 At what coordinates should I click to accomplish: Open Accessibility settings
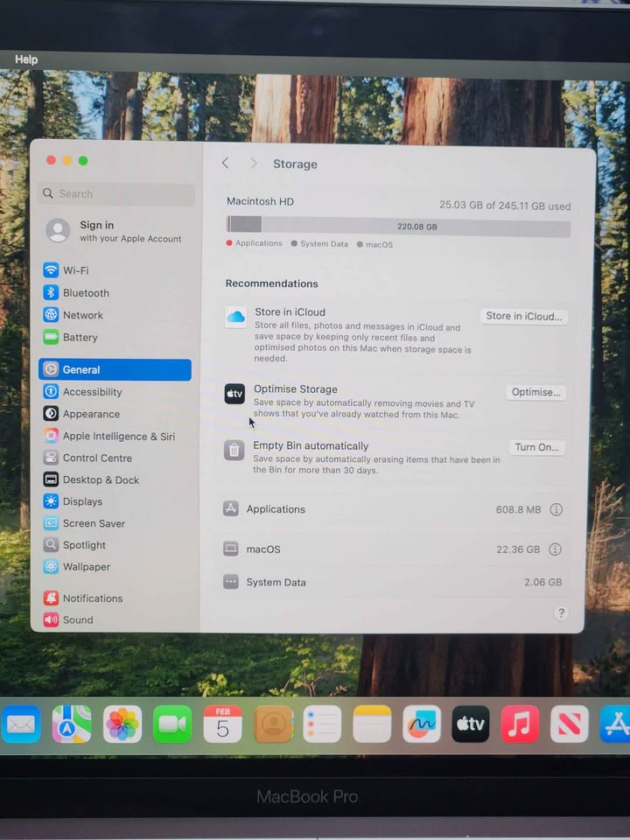(92, 392)
